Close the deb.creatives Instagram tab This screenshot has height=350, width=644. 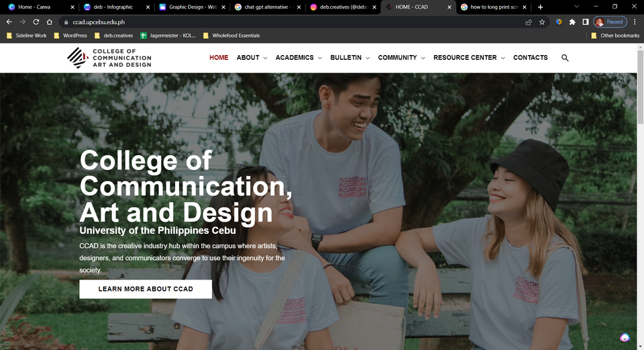pyautogui.click(x=374, y=7)
